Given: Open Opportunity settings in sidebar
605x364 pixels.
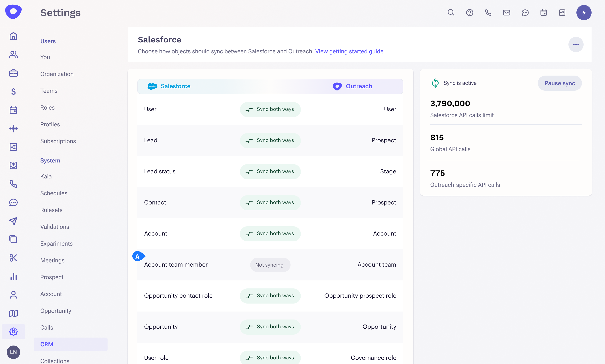Looking at the screenshot, I should point(56,311).
